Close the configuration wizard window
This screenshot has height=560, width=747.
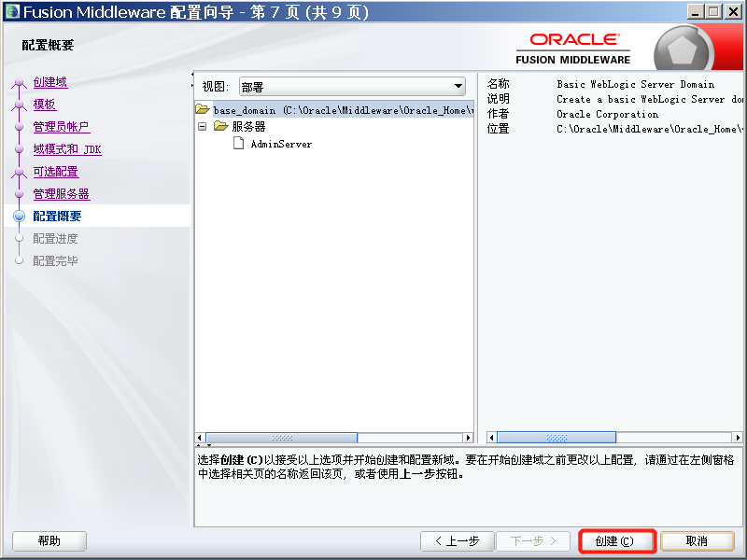[733, 11]
